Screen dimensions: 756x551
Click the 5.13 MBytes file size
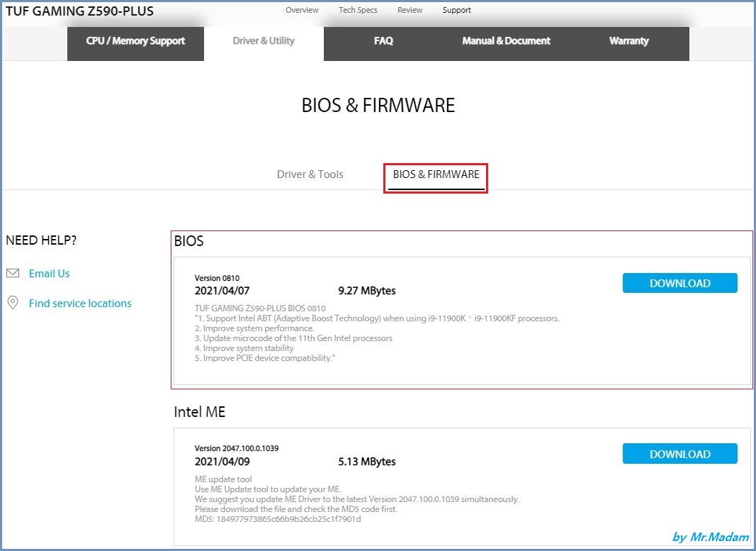pos(366,461)
